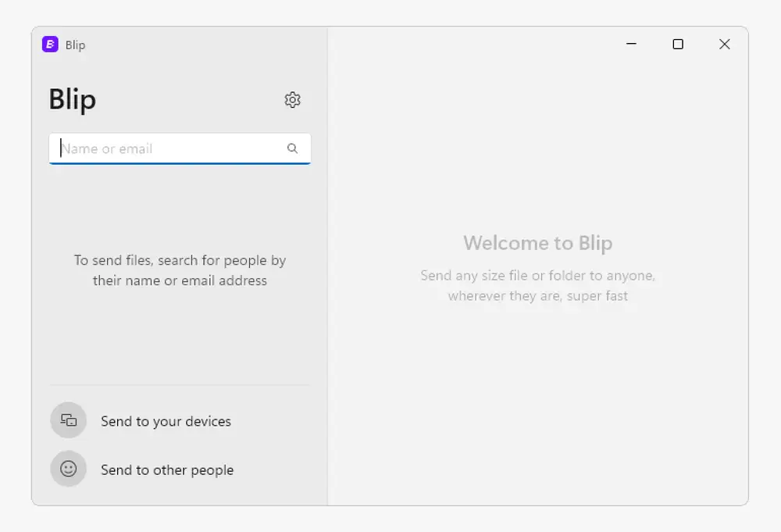
Task: Open settings via the gear icon
Action: click(292, 100)
